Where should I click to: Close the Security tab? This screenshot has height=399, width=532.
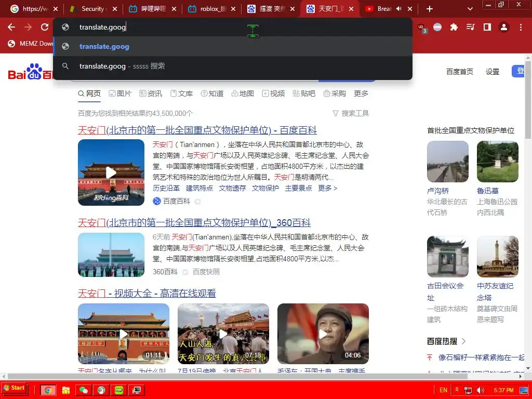point(115,9)
